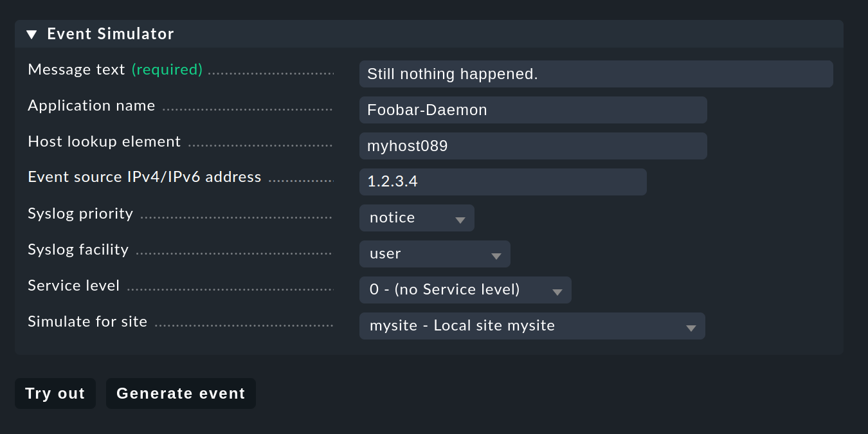The image size is (868, 434).
Task: Open the Service level dropdown
Action: tap(466, 290)
